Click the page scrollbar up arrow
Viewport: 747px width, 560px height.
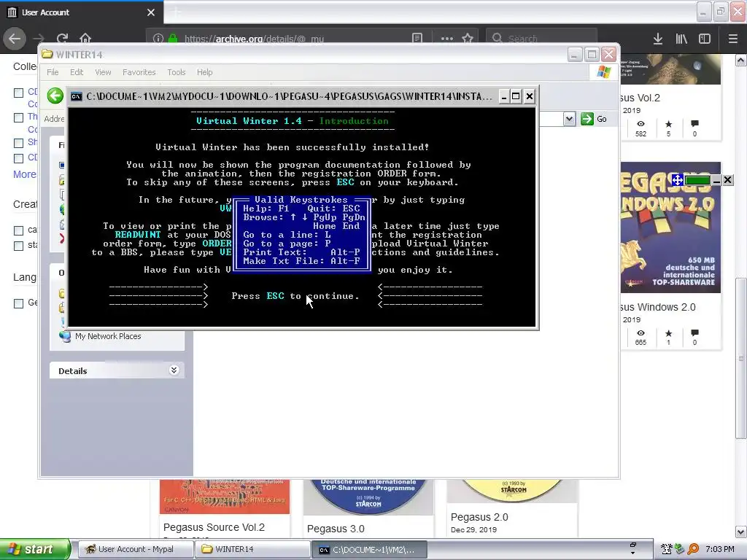[741, 60]
